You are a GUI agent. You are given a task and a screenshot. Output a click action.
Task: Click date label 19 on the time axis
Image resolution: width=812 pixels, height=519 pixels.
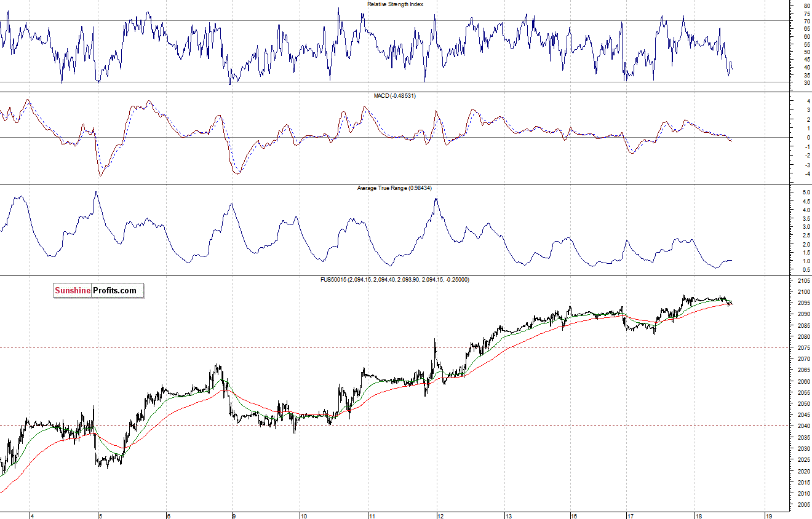768,516
